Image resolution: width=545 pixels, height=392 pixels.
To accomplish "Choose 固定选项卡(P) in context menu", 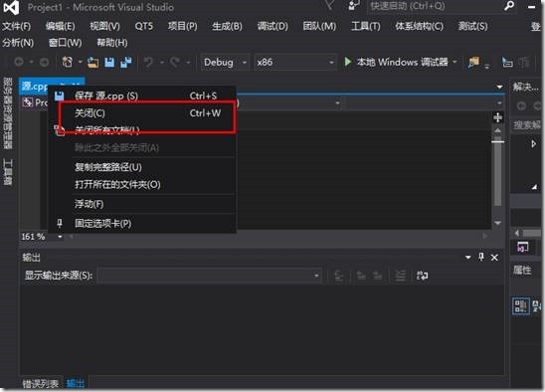I will coord(142,223).
